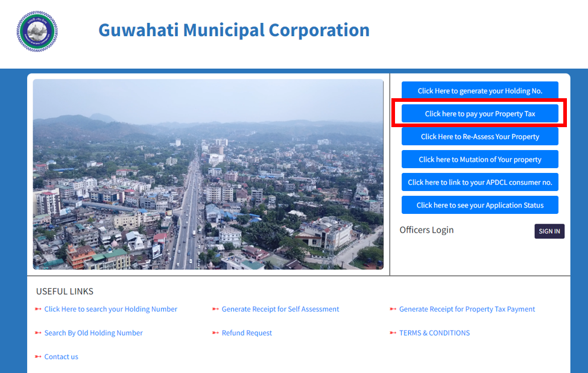Viewport: 588px width, 373px height.
Task: Open 'Generate Receipt for Property Tax Payment' link
Action: coord(467,309)
